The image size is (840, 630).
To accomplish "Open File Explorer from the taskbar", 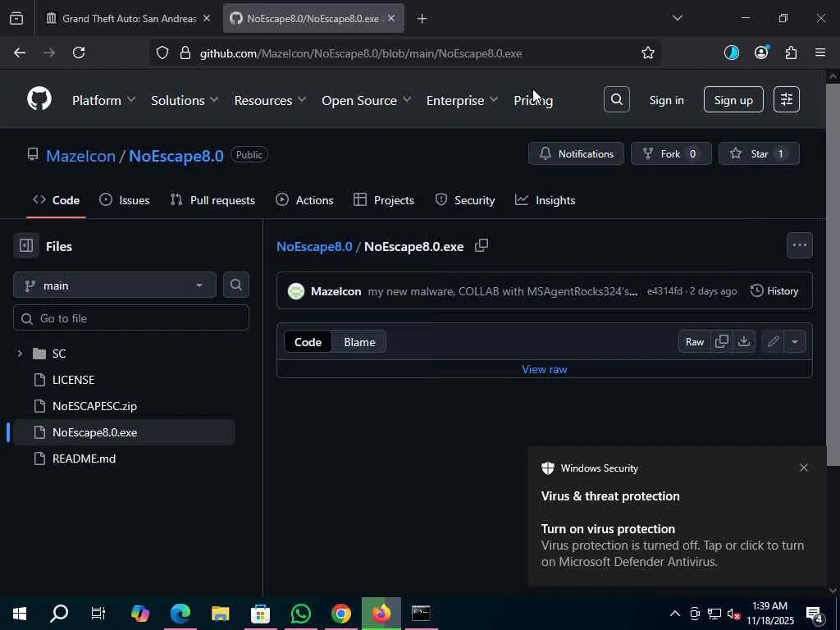I will click(x=220, y=614).
